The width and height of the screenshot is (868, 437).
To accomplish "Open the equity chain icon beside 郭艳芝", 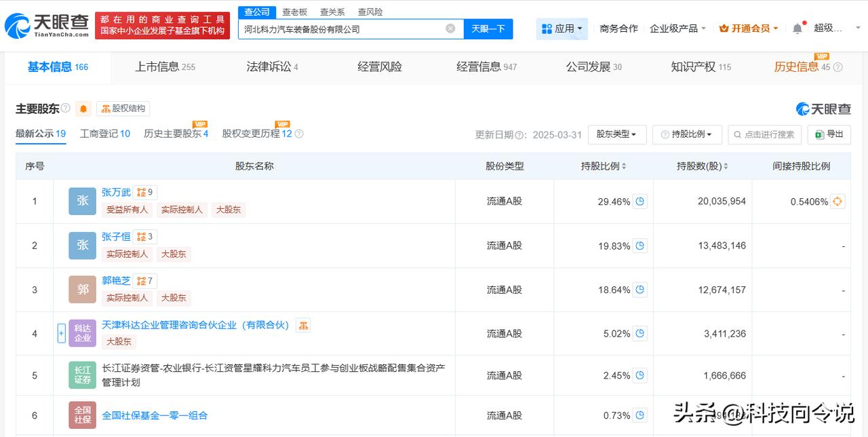I will (x=145, y=281).
